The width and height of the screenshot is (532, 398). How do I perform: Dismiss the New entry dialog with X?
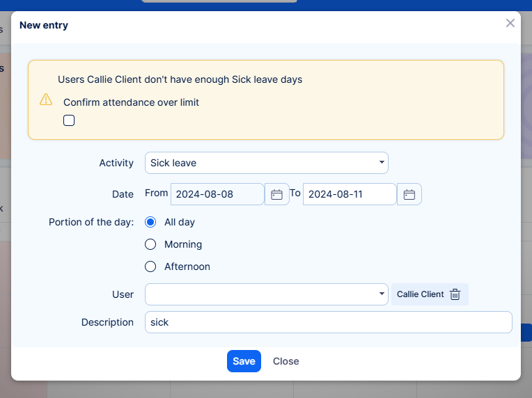tap(510, 24)
